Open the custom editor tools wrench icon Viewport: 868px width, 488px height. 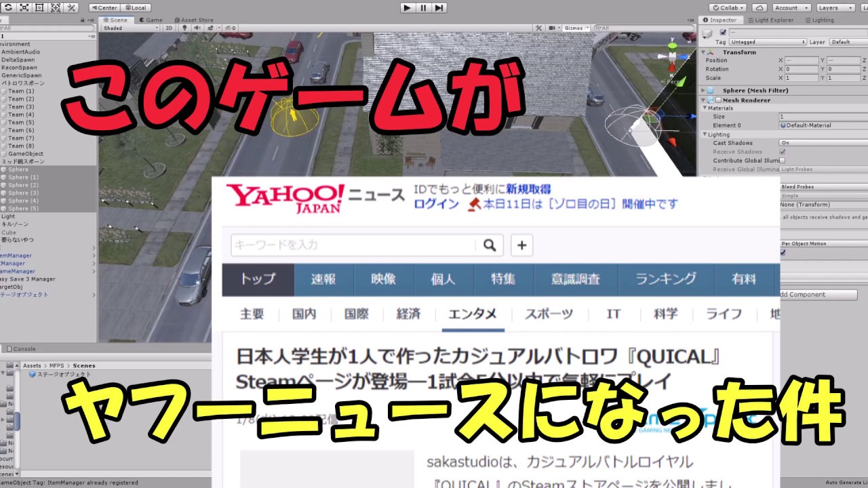(71, 7)
